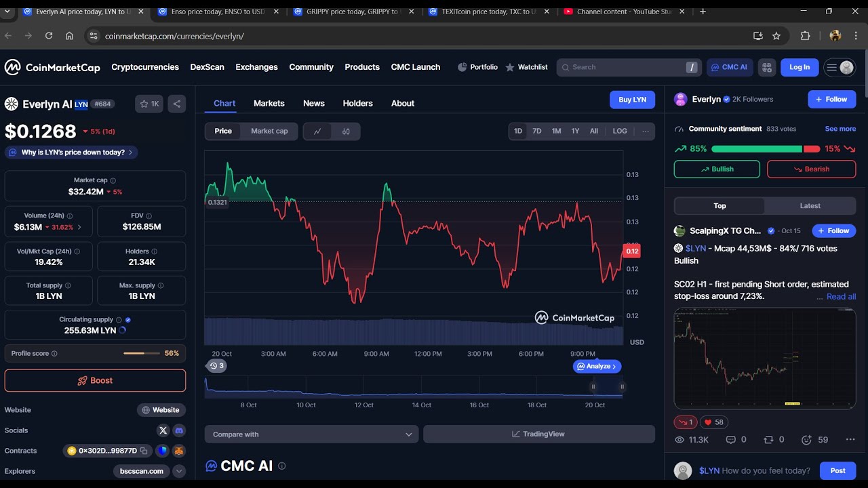Open the Trust Wallet shield icon
This screenshot has width=868, height=488.
click(x=162, y=451)
